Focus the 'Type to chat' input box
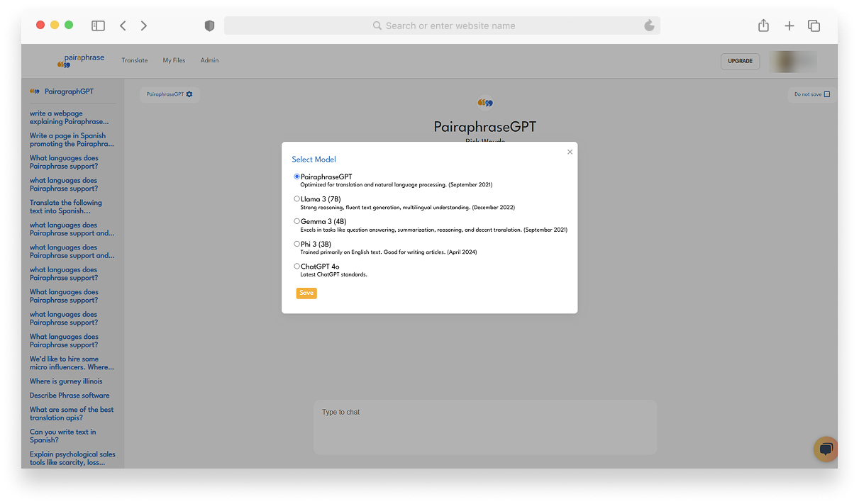The width and height of the screenshot is (859, 504). point(485,427)
